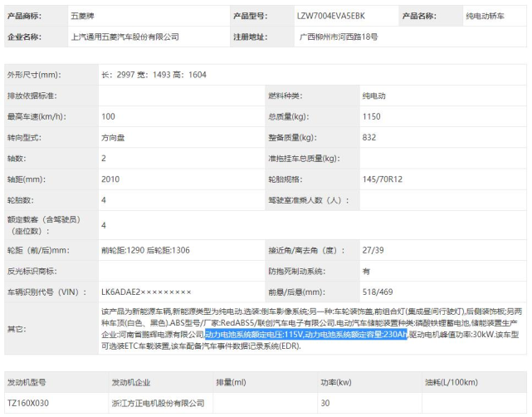The width and height of the screenshot is (532, 417).
Task: Click the 产品型号 label
Action: (x=251, y=16)
